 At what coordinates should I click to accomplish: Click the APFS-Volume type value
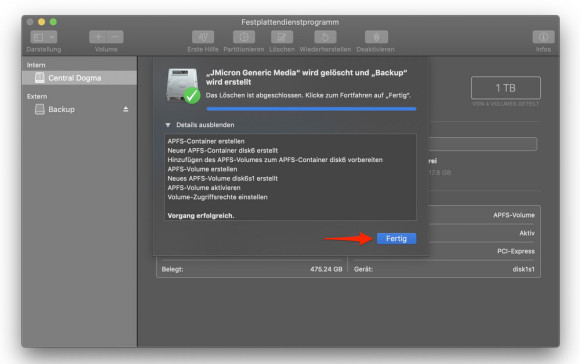coord(514,215)
